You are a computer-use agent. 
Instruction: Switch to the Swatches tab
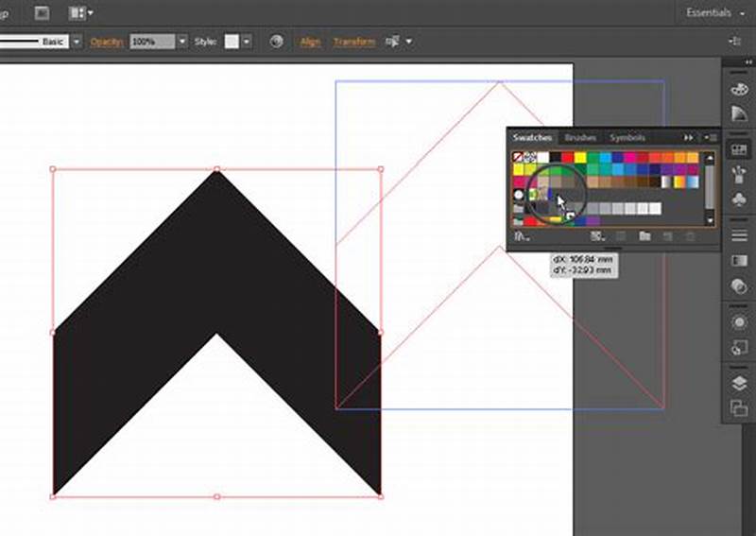532,138
